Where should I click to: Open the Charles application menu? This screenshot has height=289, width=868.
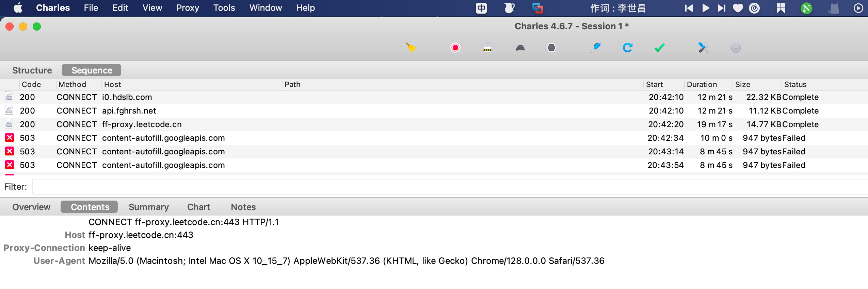coord(53,8)
